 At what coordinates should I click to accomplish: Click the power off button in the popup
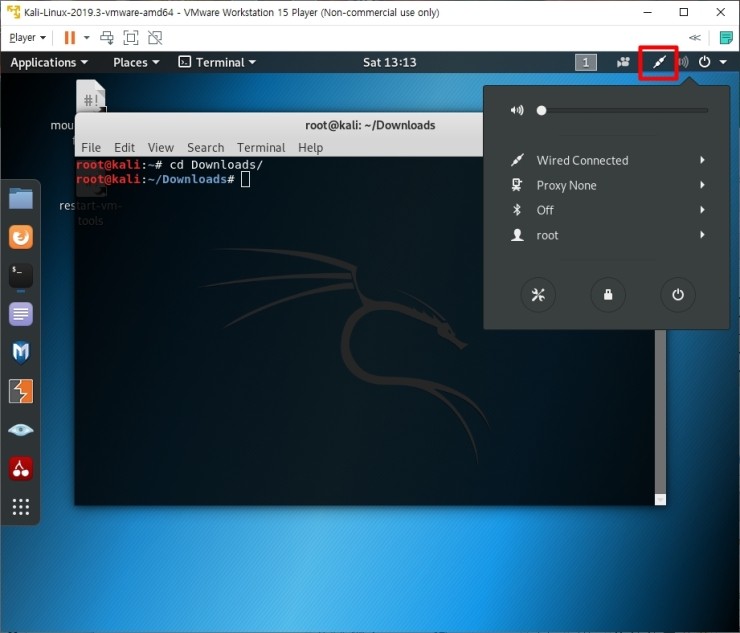[678, 295]
